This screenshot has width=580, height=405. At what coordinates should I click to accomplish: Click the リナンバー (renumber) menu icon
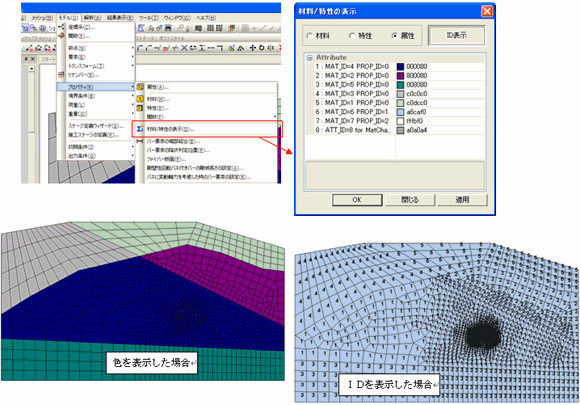pyautogui.click(x=61, y=75)
